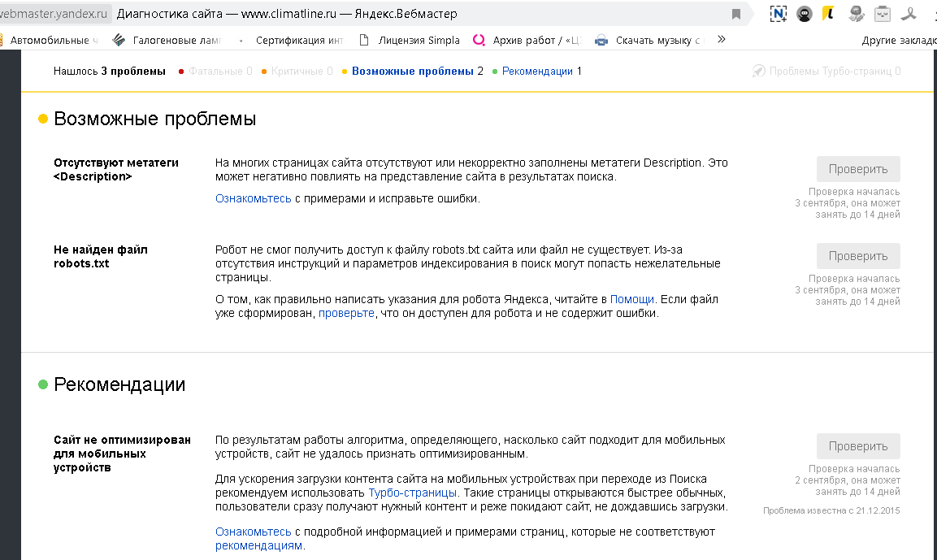937x560 pixels.
Task: Click the blue favicon of the Скачать музыку bookmark
Action: (601, 40)
